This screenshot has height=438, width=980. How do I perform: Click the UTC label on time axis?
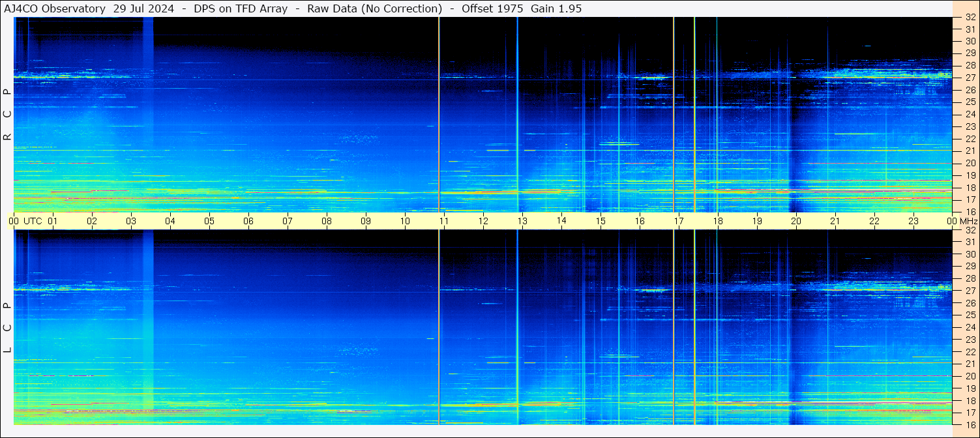click(33, 221)
